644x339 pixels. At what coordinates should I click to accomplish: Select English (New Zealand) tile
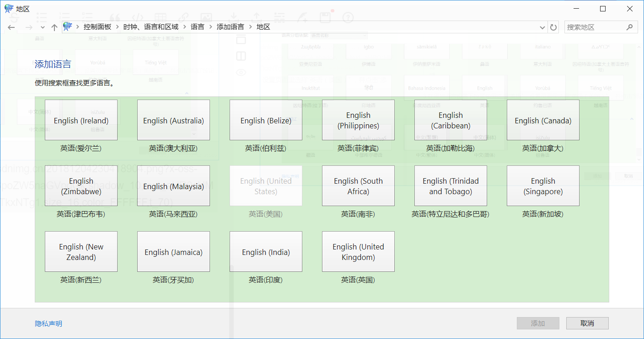[81, 252]
